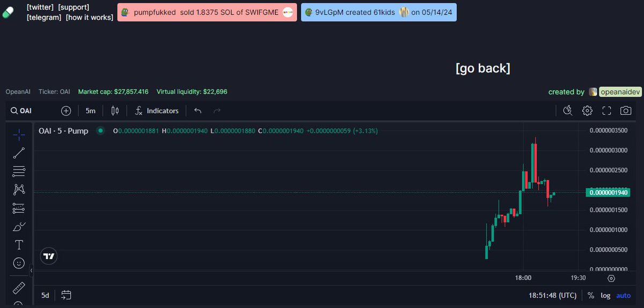Toggle fullscreen mode for the chart
The image size is (644, 308).
606,111
